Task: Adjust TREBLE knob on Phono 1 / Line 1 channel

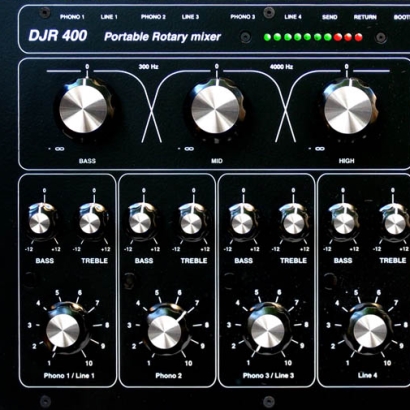Action: pos(91,221)
